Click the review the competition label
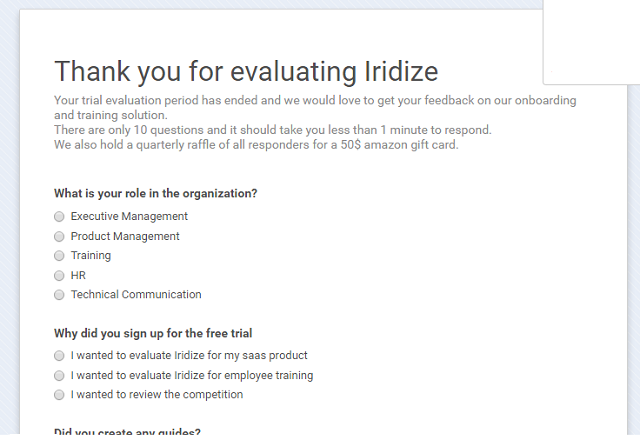Screen dimensions: 640x440 157,395
